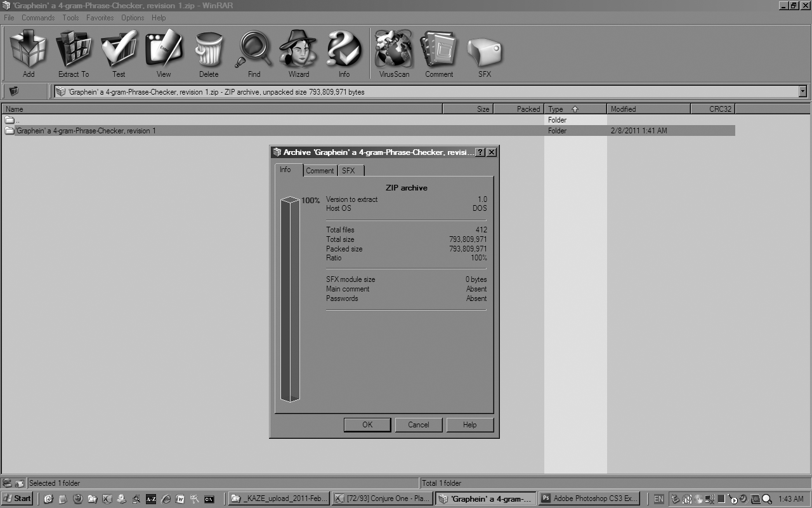
Task: Open Internet Explorer from quick launch
Action: [x=166, y=498]
